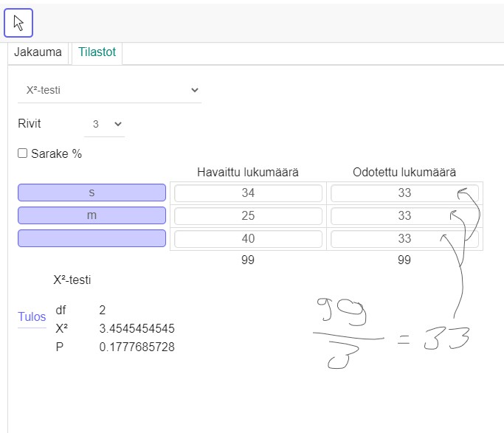Click expected count field in third row
Viewport: 504px width, 433px height.
click(404, 239)
